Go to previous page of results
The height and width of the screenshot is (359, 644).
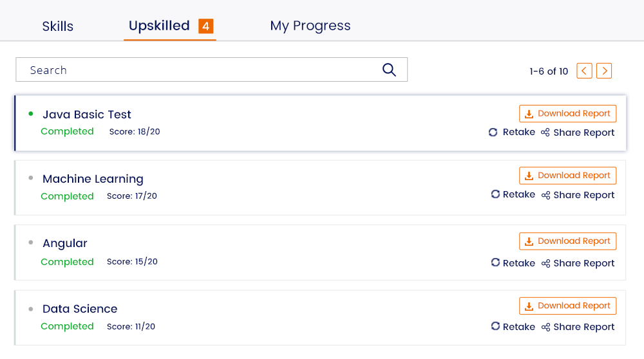[584, 71]
